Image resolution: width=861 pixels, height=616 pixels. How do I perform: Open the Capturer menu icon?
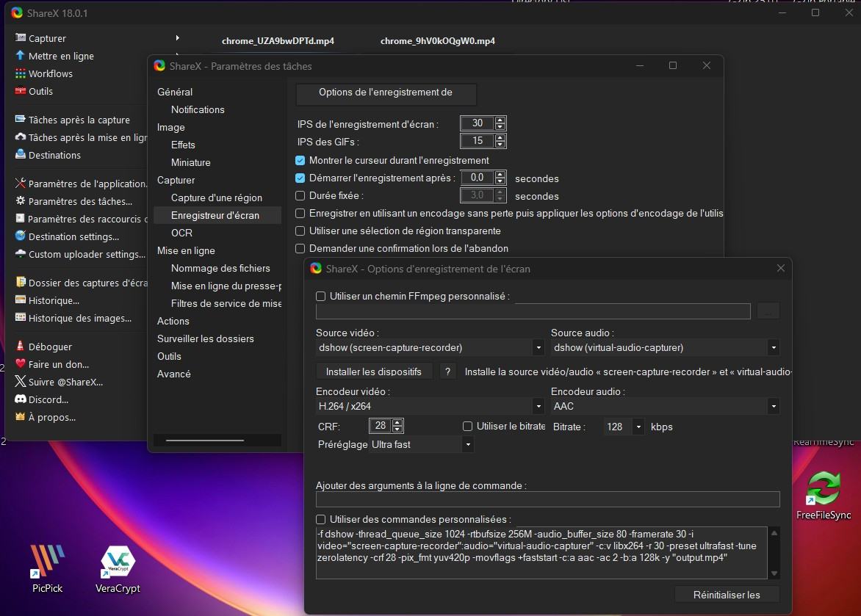[21, 38]
